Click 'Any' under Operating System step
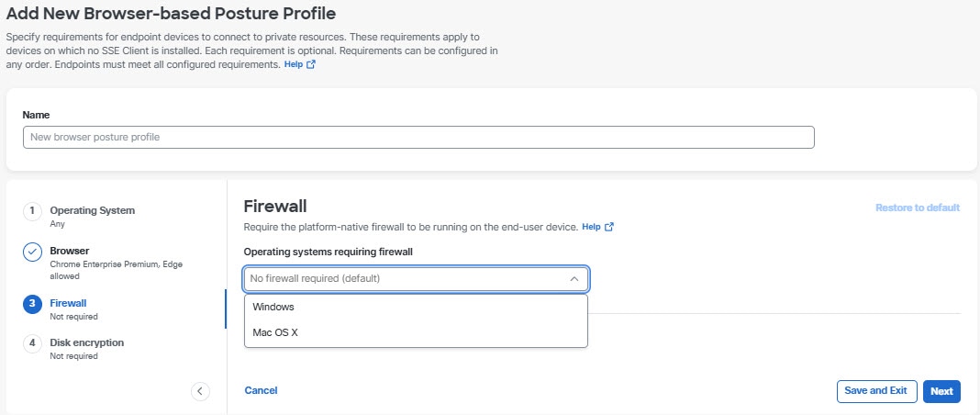 [x=57, y=224]
